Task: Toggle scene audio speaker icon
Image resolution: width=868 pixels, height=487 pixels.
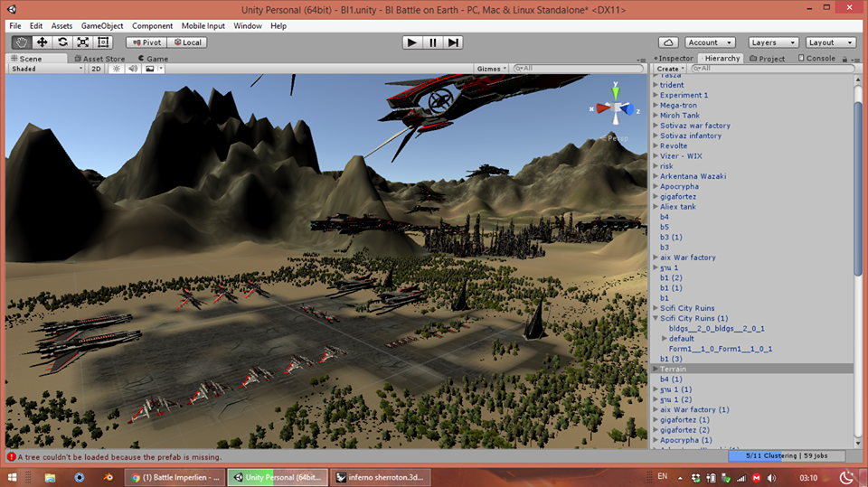Action: (132, 69)
